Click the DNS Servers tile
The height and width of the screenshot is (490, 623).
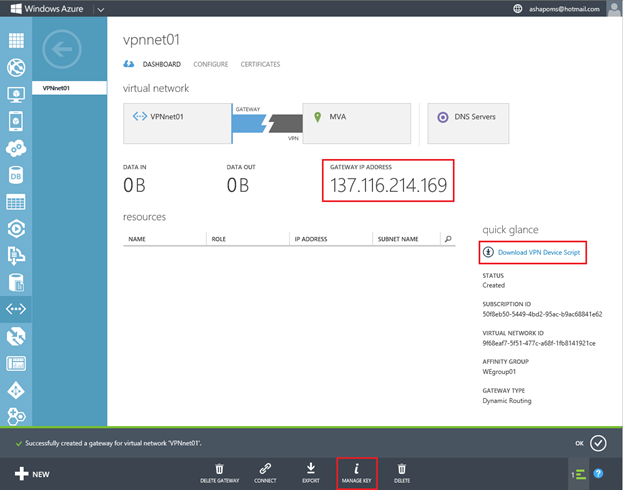pyautogui.click(x=468, y=124)
